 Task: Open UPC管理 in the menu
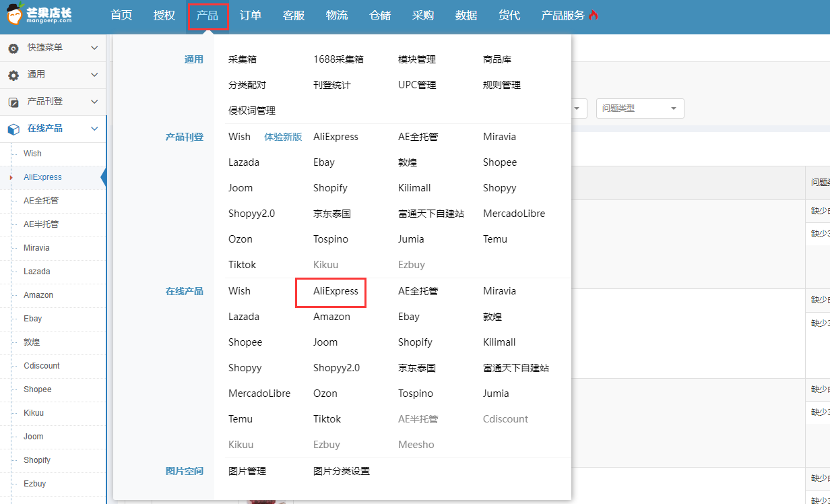click(x=417, y=85)
